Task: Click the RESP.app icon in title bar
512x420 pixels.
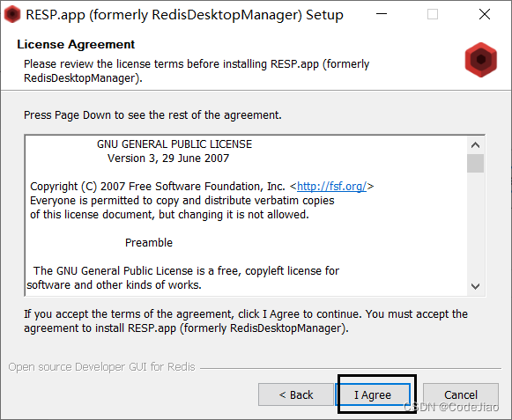Action: [12, 14]
